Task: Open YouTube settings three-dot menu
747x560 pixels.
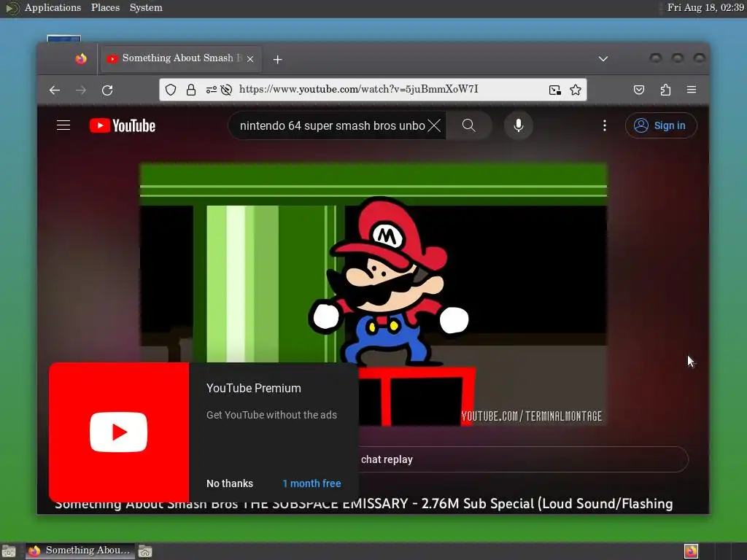Action: tap(605, 125)
